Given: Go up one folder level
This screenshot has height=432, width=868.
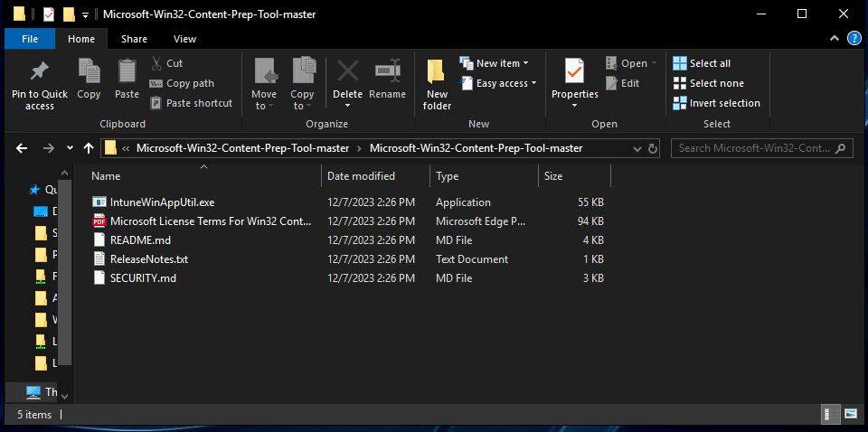Looking at the screenshot, I should coord(88,148).
